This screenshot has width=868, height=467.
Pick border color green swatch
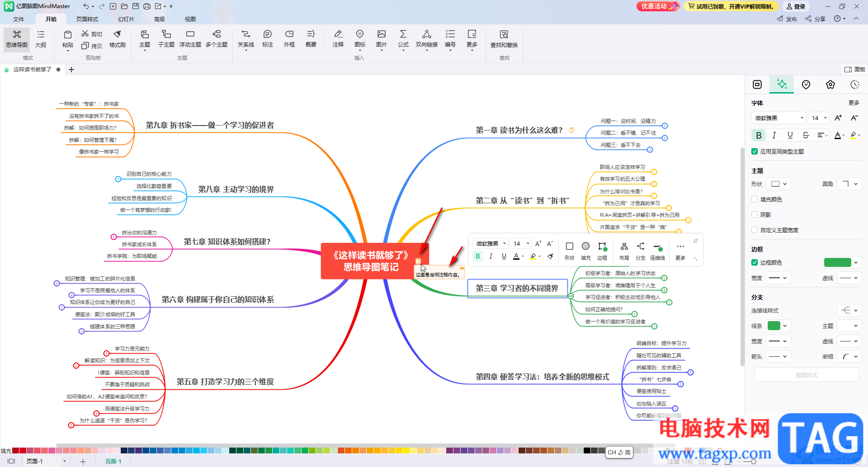coord(837,262)
